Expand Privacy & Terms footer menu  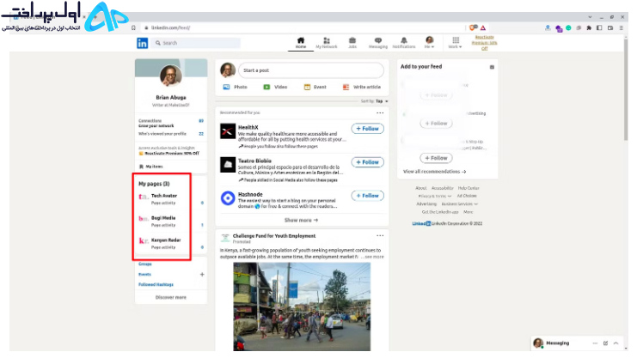click(435, 196)
